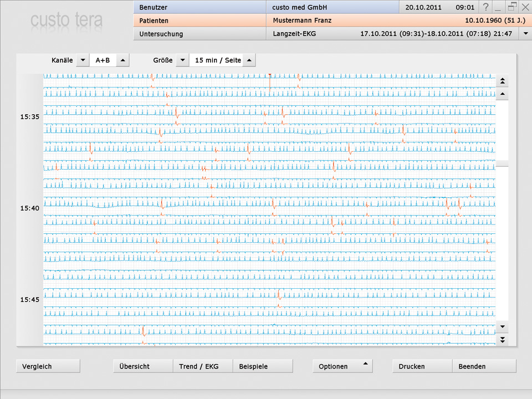This screenshot has width=532, height=399.
Task: Decrease Größe page size with down arrow
Action: [182, 60]
